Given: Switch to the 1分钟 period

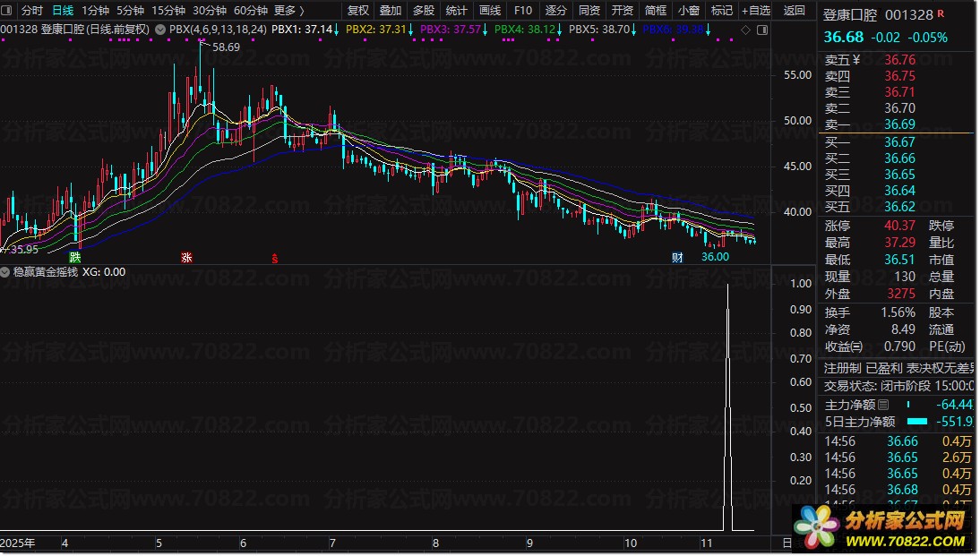Looking at the screenshot, I should point(96,10).
